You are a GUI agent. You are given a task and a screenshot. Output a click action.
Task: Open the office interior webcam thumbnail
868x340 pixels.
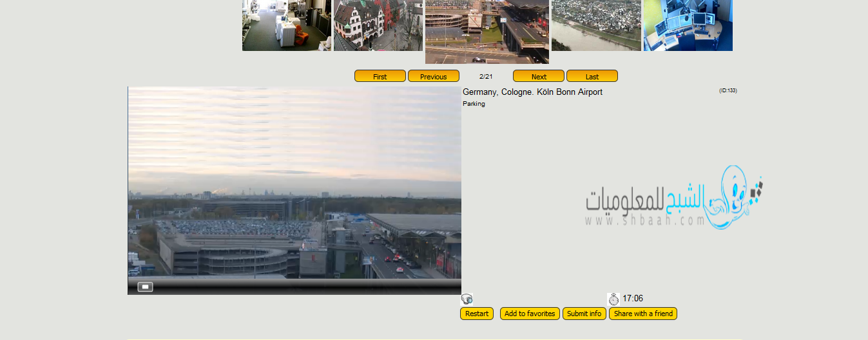point(287,25)
